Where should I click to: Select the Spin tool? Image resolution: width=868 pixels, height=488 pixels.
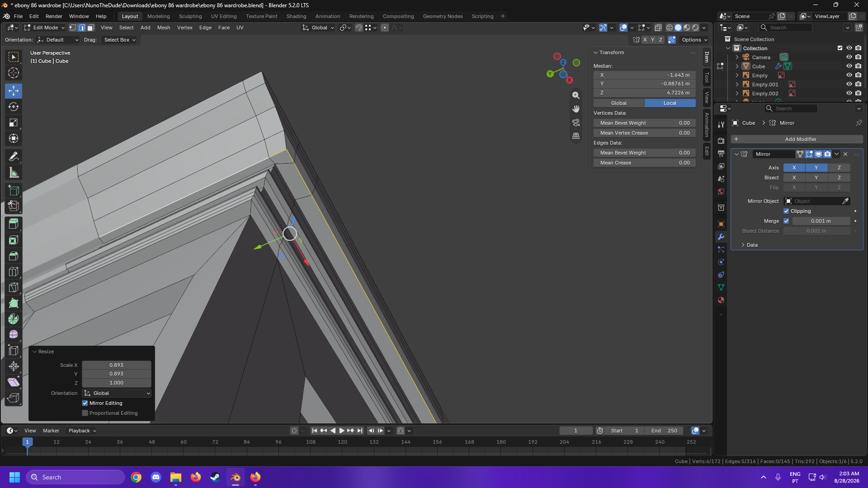coord(14,319)
